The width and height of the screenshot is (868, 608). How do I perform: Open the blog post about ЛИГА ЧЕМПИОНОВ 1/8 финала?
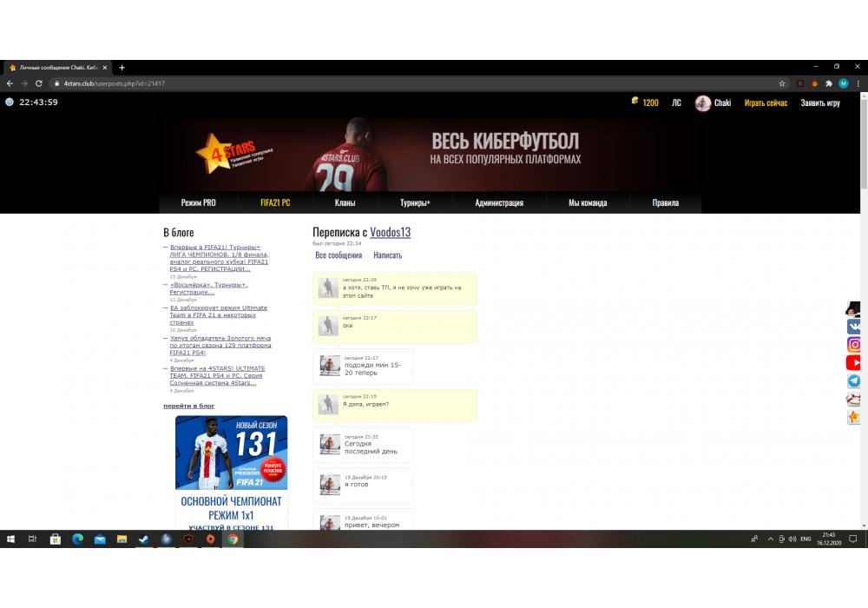pyautogui.click(x=219, y=258)
